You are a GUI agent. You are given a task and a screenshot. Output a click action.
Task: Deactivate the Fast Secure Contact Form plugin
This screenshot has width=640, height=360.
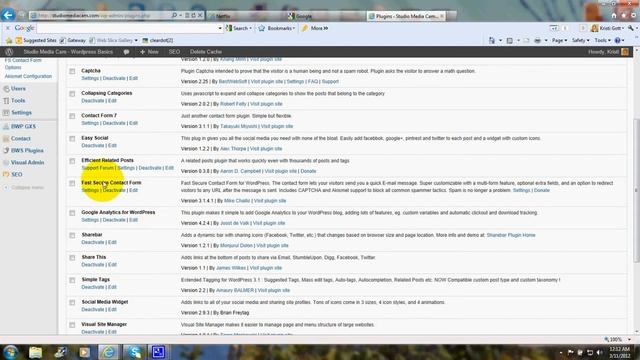click(x=114, y=190)
